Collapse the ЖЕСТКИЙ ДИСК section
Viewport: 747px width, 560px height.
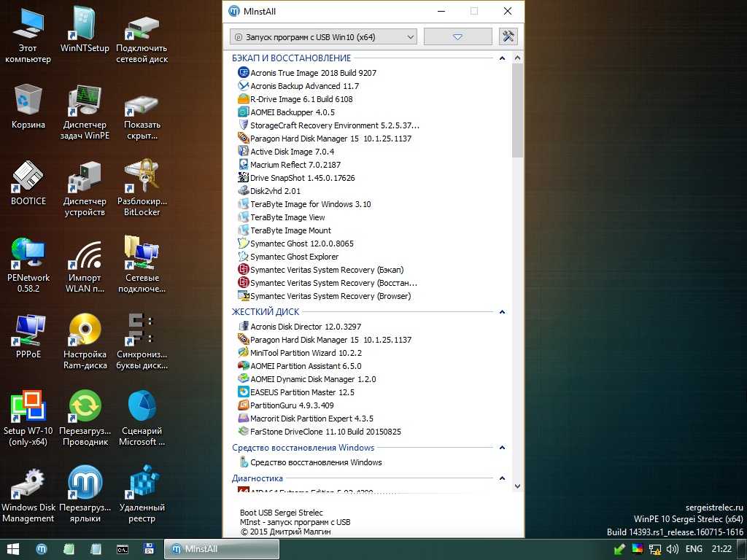(502, 312)
